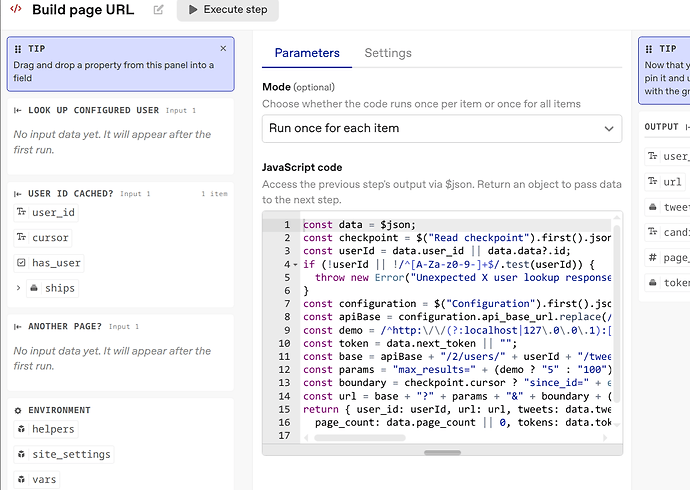Click the red code node icon
The image size is (690, 490).
pos(16,9)
